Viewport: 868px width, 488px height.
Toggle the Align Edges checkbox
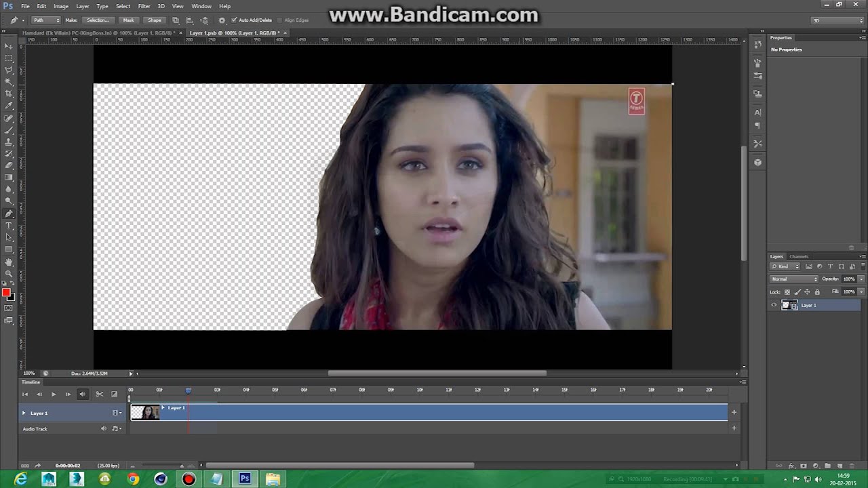pyautogui.click(x=280, y=20)
